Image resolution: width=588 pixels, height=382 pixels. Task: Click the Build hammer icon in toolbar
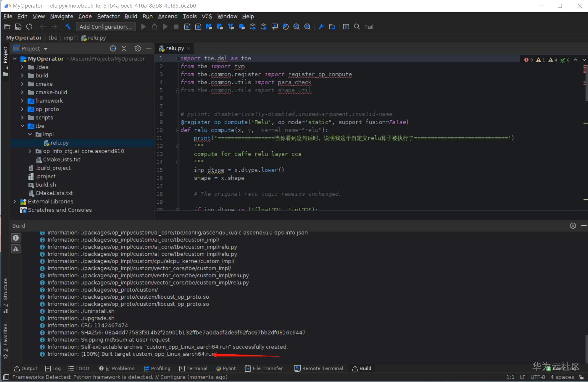click(x=68, y=27)
